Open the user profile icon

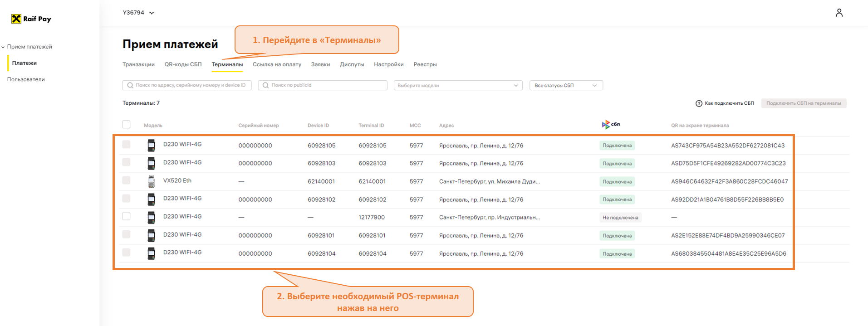click(x=839, y=13)
